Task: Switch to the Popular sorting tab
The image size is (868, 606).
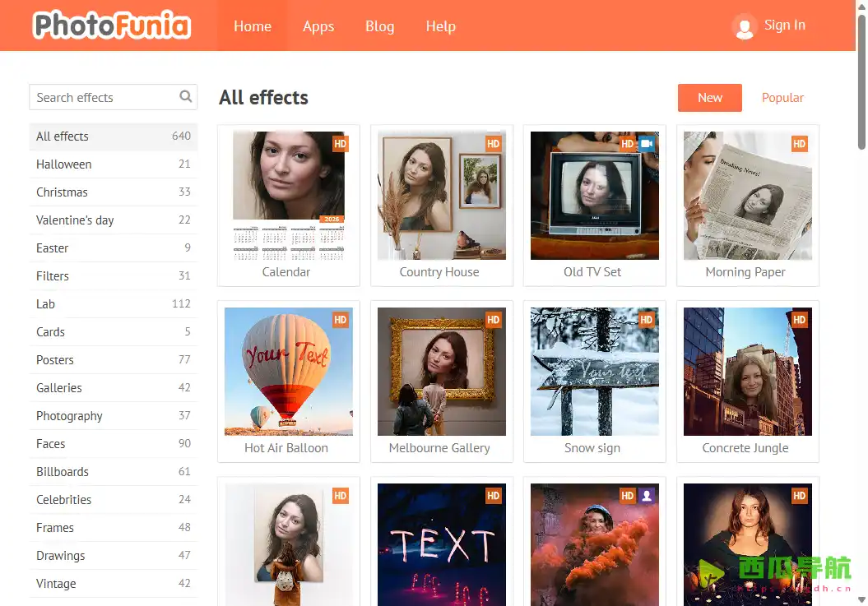Action: [x=782, y=98]
